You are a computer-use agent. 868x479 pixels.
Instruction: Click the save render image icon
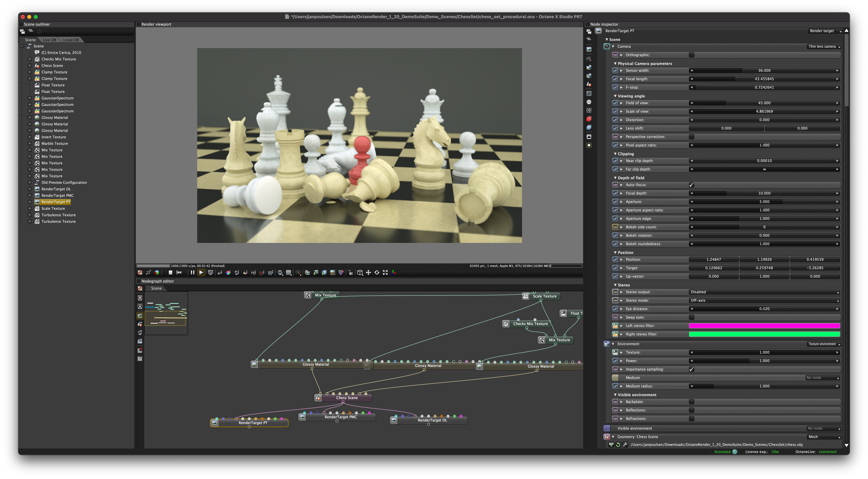[x=316, y=272]
